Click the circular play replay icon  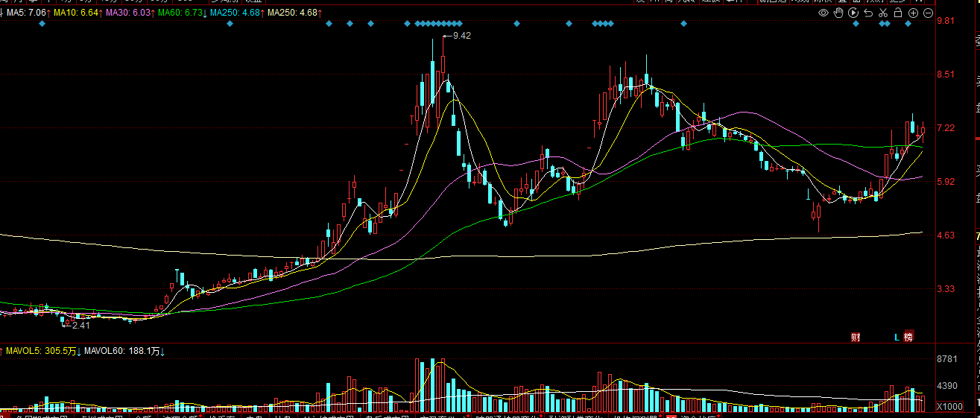click(853, 13)
